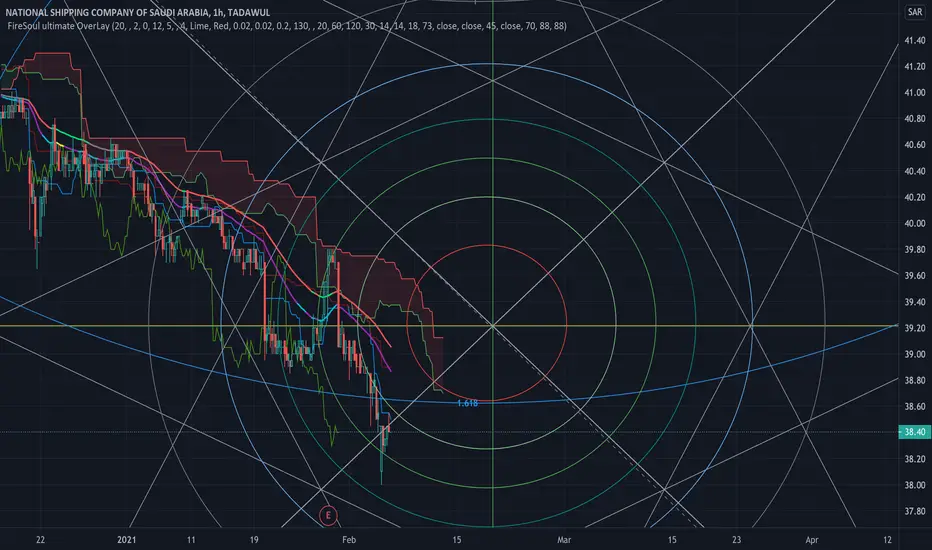The height and width of the screenshot is (550, 932).
Task: Click the 39.40 price axis label
Action: pyautogui.click(x=915, y=302)
